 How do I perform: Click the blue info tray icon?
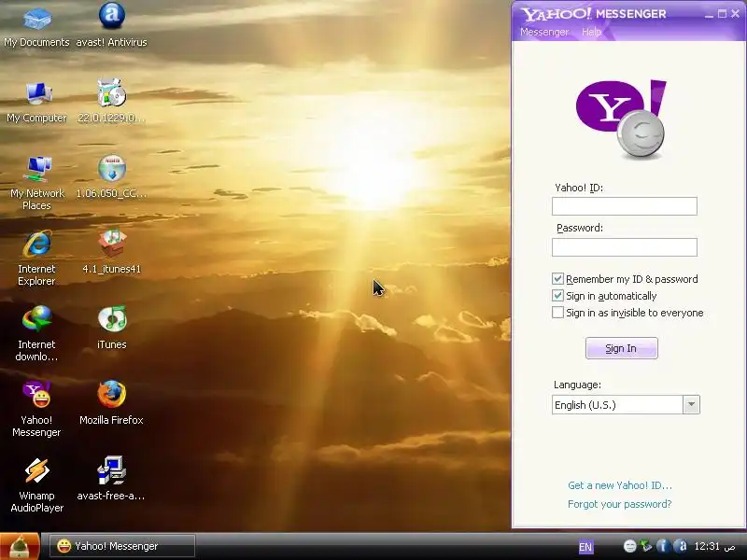(x=663, y=546)
